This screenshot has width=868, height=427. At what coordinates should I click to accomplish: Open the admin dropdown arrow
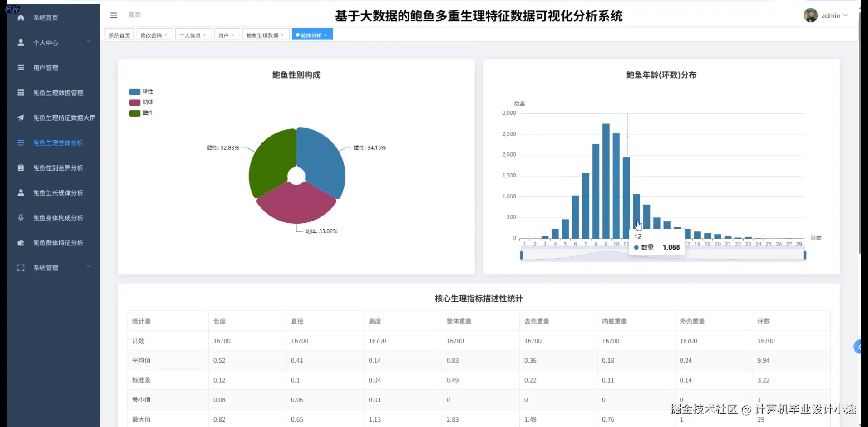point(846,15)
